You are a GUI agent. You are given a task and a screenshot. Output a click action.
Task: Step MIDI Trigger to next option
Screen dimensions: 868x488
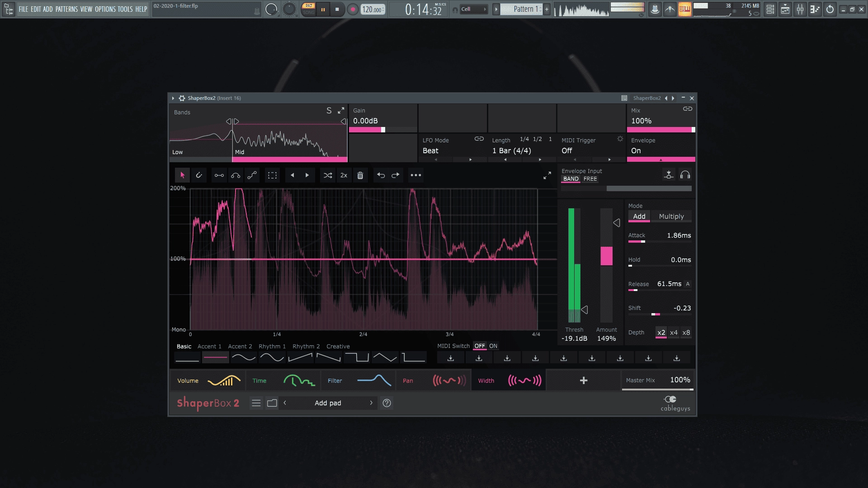point(609,160)
